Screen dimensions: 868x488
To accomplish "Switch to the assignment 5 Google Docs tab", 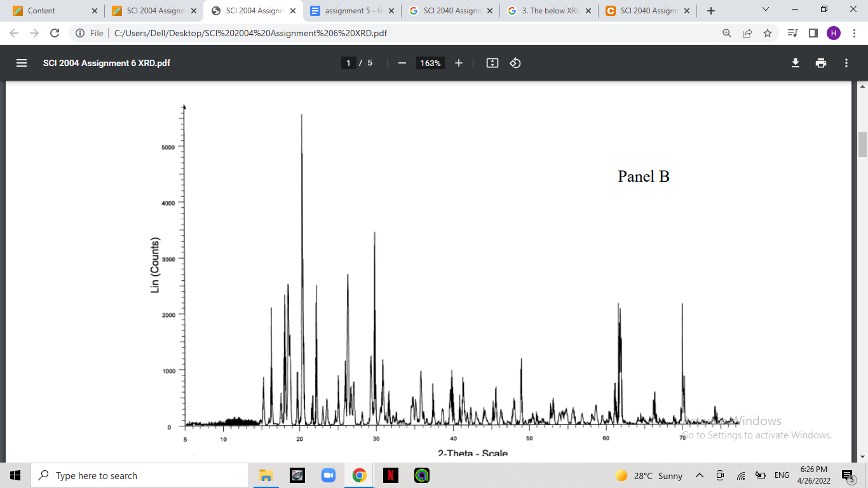I will tap(352, 11).
